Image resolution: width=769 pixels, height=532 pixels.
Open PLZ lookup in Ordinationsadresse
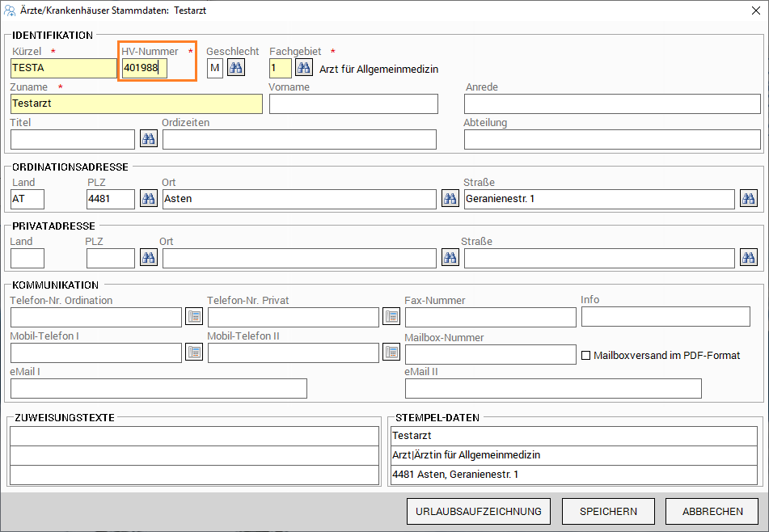[x=149, y=198]
